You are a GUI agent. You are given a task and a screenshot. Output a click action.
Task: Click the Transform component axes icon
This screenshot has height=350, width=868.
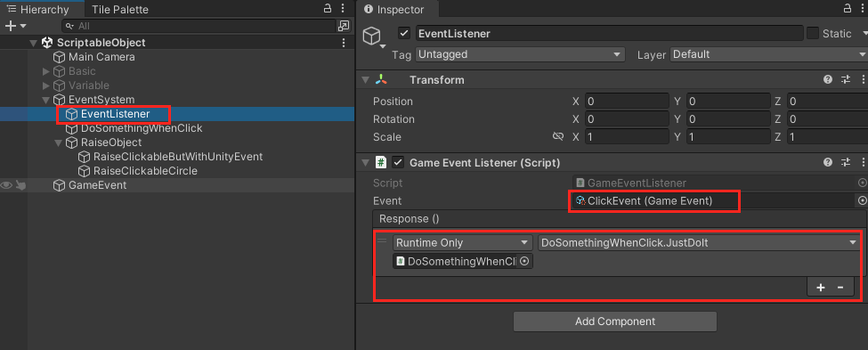click(381, 80)
